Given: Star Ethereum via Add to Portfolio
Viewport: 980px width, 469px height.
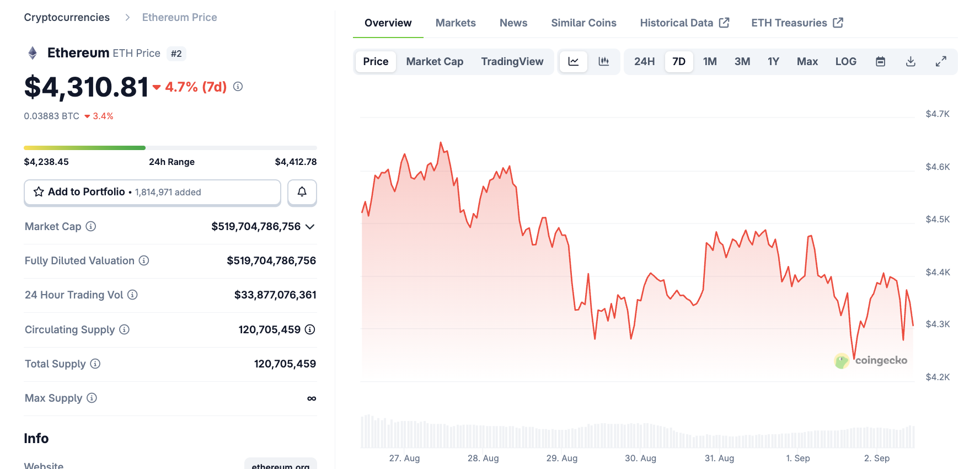Looking at the screenshot, I should coord(39,192).
